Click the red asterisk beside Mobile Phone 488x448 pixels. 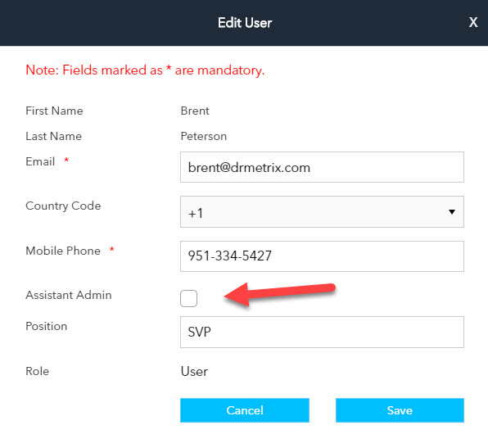pos(112,249)
